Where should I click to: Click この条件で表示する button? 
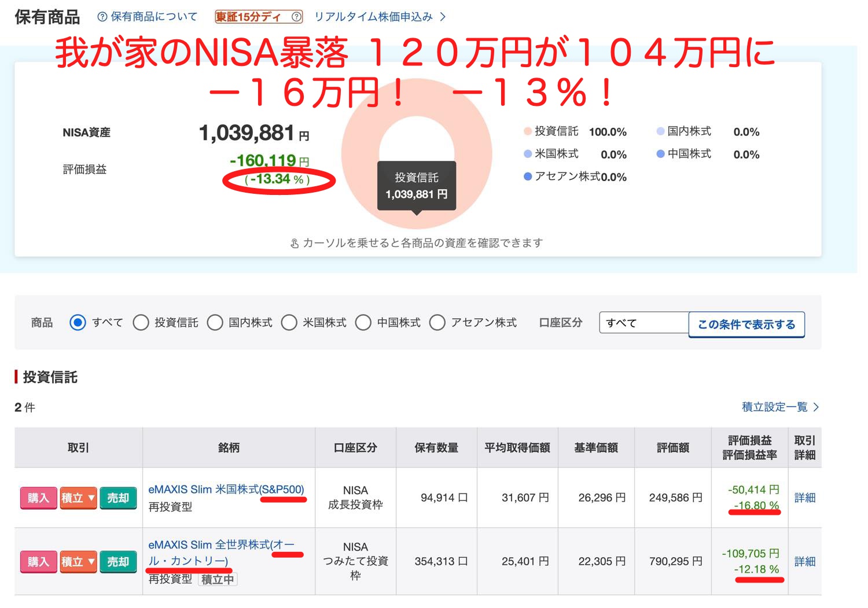746,324
